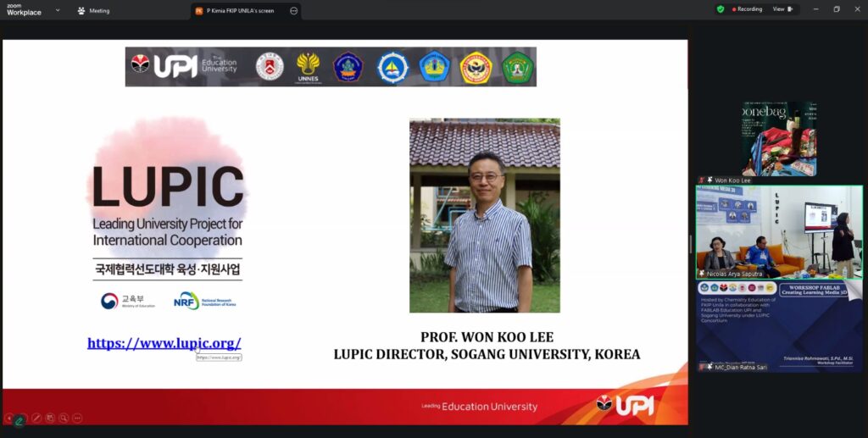The image size is (868, 438).
Task: Open the View layout menu
Action: pos(782,9)
